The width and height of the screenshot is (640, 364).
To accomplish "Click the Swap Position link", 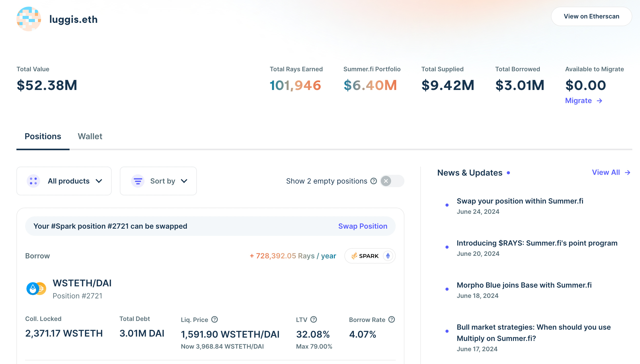I will [363, 226].
